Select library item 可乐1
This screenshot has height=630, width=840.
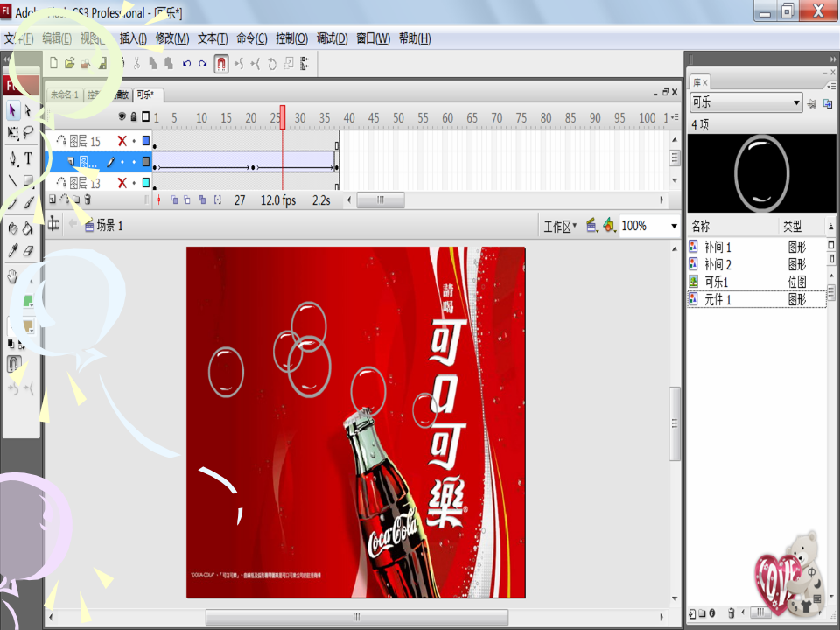click(716, 282)
